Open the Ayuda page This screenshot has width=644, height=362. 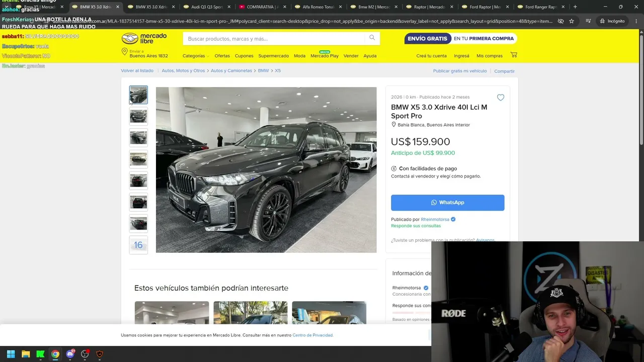point(370,56)
